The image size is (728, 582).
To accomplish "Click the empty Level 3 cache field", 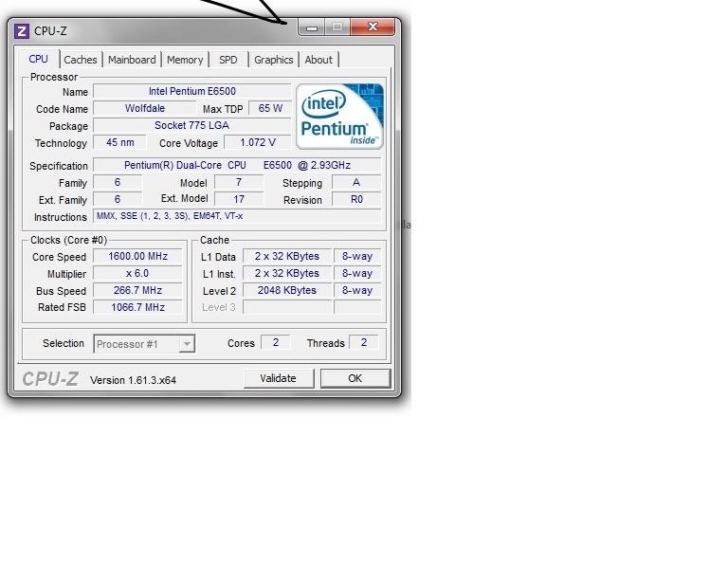I will pyautogui.click(x=287, y=307).
